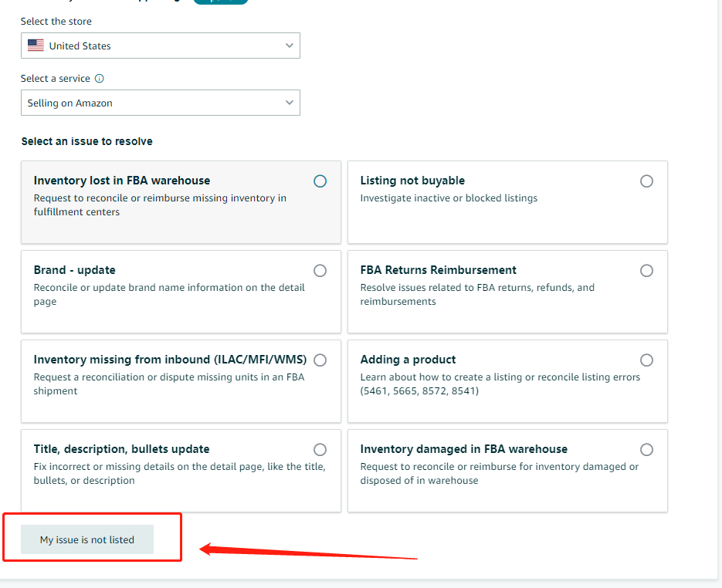722x588 pixels.
Task: Click the FBA Returns Reimbursement card title
Action: [x=438, y=270]
